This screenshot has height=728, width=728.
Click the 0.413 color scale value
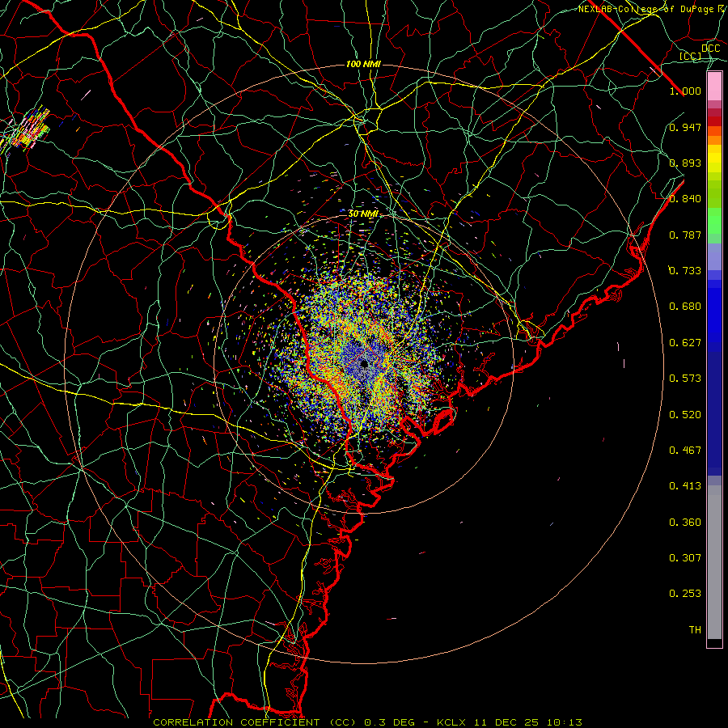[x=685, y=486]
